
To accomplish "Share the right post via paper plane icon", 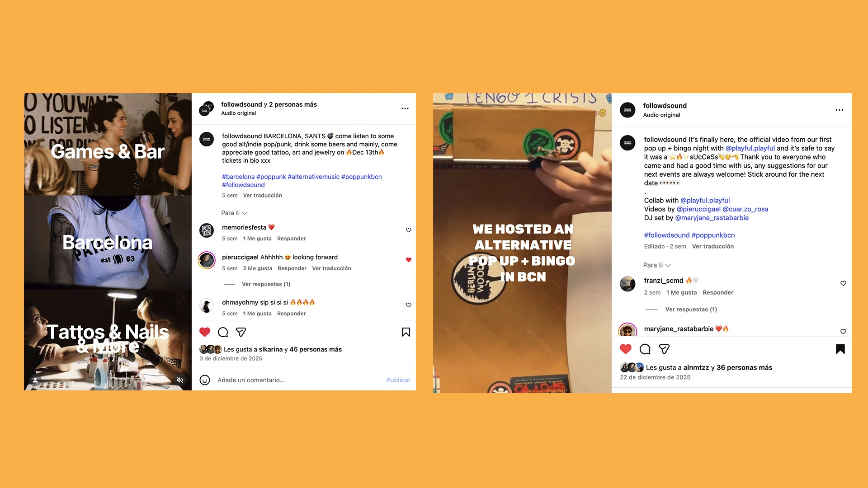I will pos(664,349).
